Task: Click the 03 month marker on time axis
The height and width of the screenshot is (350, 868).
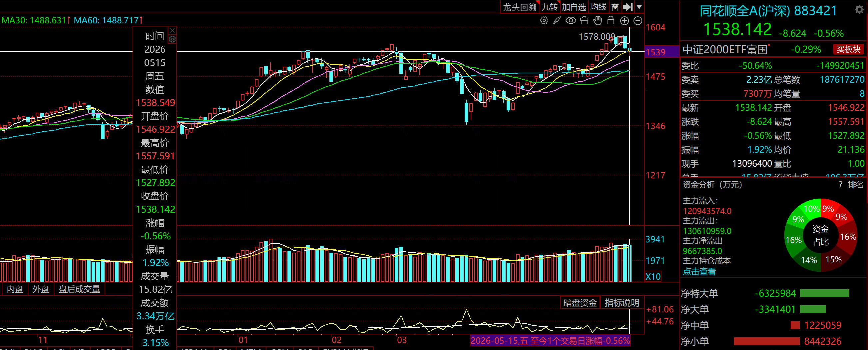Action: pyautogui.click(x=402, y=340)
